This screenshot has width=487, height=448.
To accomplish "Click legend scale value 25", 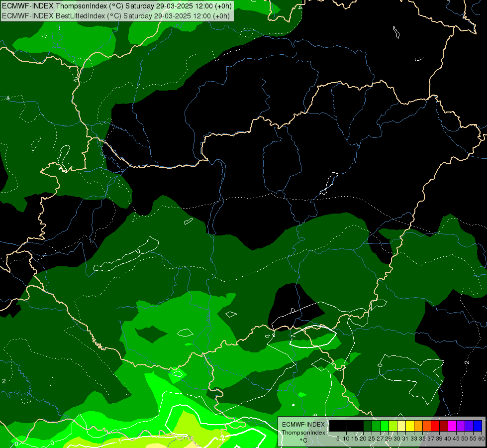I will pos(372,439).
